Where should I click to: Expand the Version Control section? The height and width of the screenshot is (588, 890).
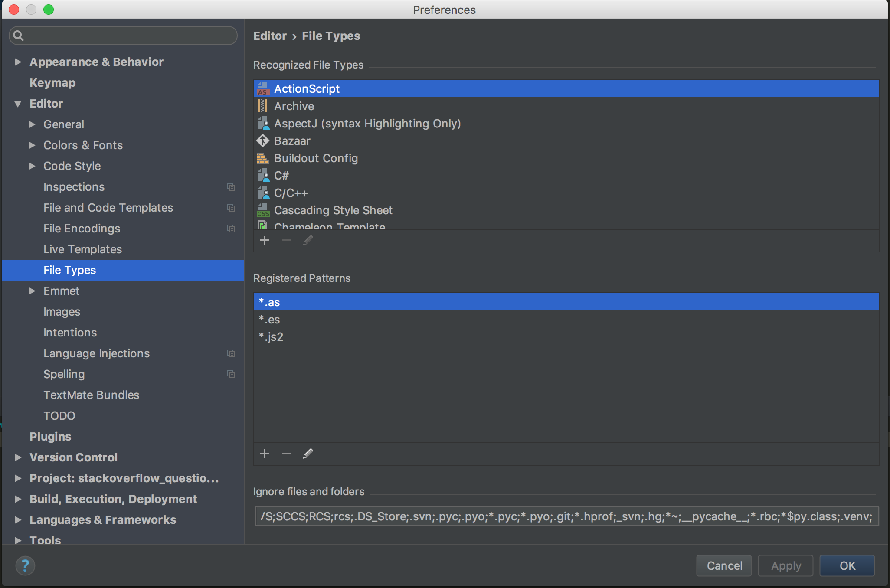tap(18, 457)
